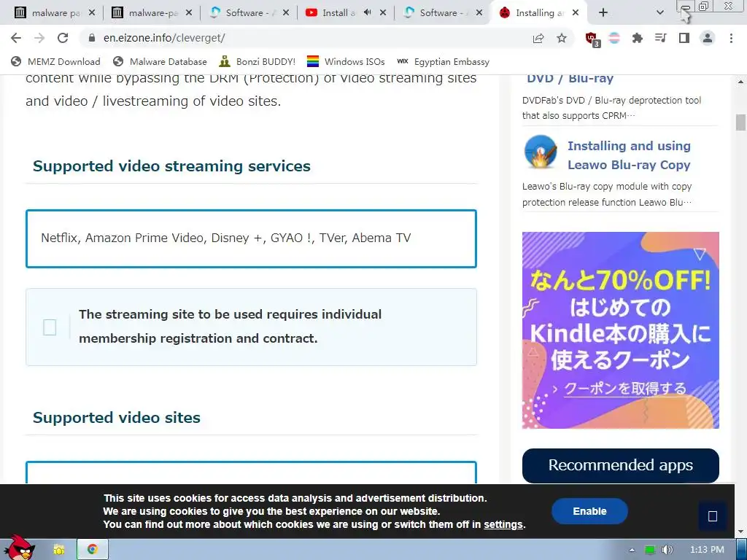Close the active Installing tab
This screenshot has height=560, width=747.
tap(576, 13)
